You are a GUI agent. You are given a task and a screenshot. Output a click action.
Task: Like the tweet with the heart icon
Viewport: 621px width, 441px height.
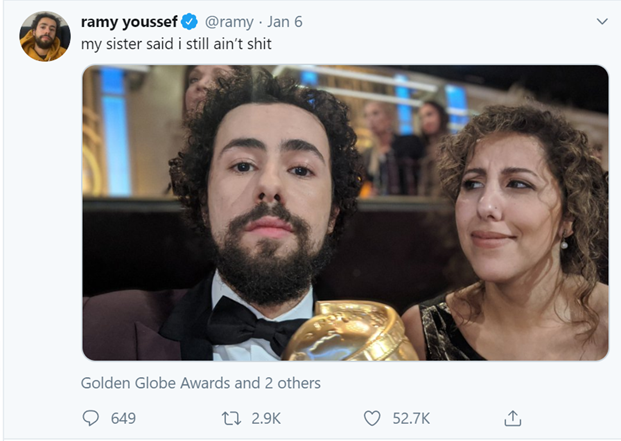coord(372,418)
